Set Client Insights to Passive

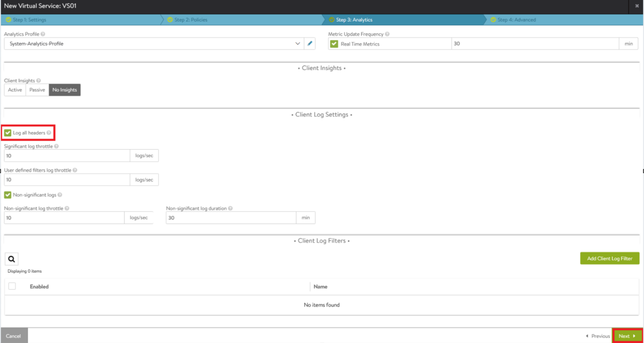(x=37, y=90)
